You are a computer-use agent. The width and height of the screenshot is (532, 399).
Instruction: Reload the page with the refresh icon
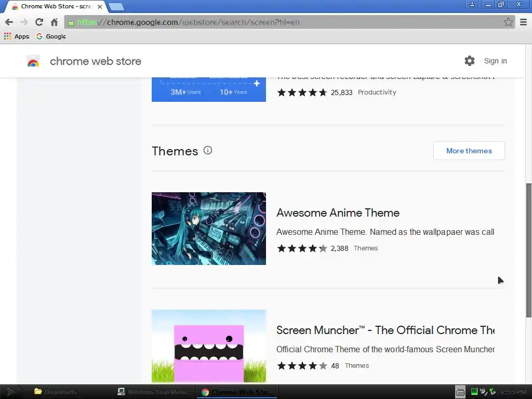[x=39, y=22]
